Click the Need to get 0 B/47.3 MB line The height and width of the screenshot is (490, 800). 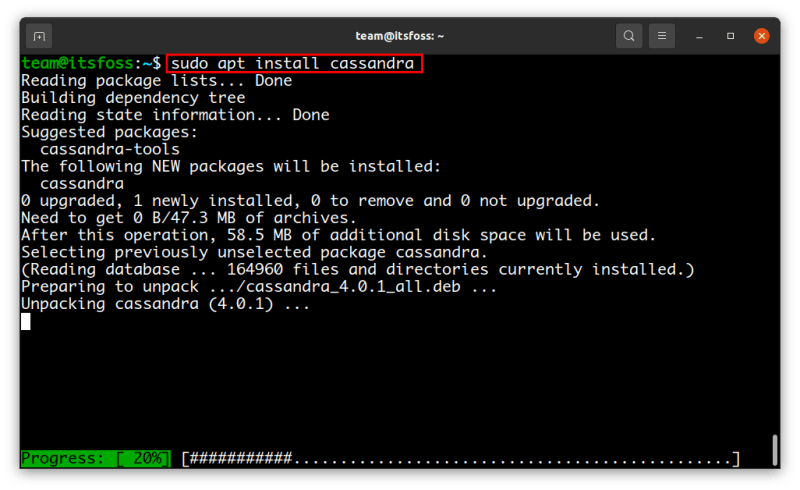pos(188,218)
